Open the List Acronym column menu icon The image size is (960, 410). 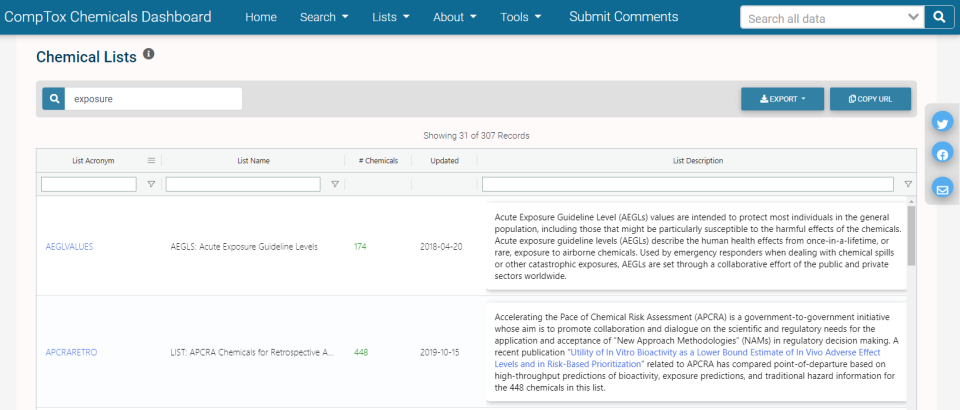(151, 161)
